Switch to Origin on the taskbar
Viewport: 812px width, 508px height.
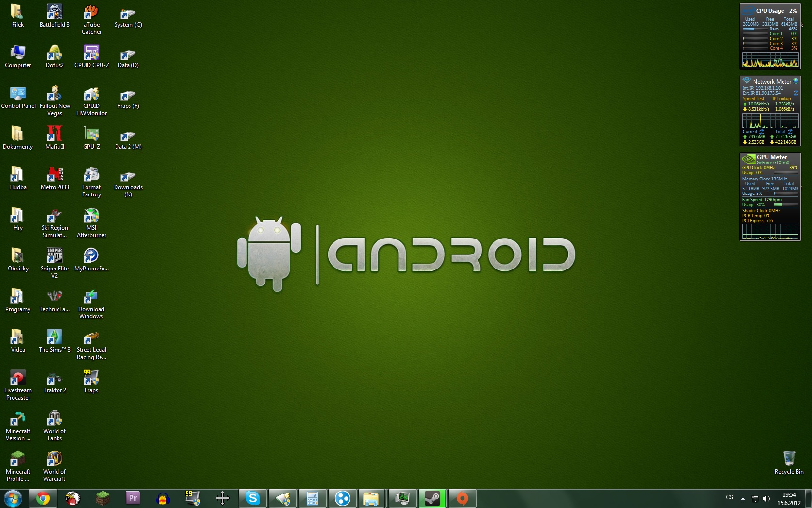tap(463, 498)
